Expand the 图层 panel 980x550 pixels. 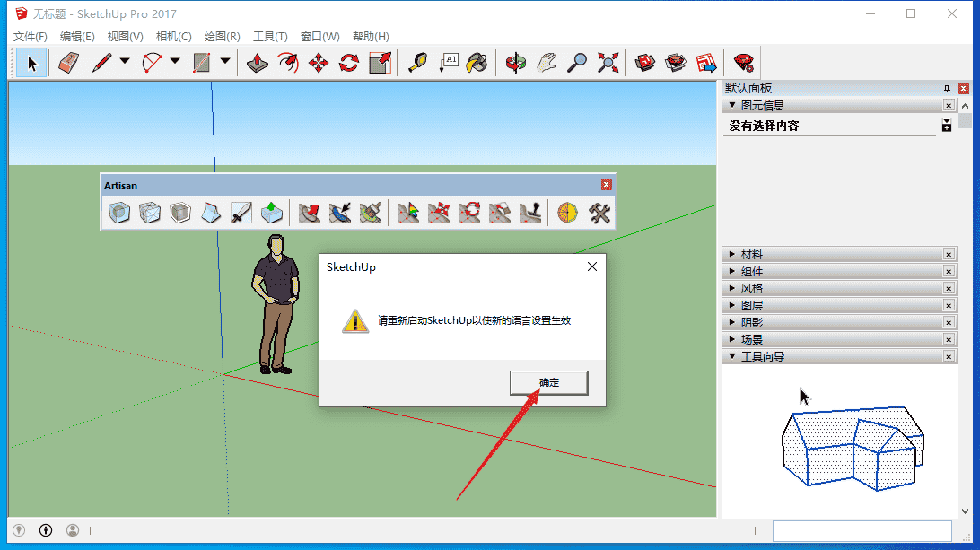(732, 305)
